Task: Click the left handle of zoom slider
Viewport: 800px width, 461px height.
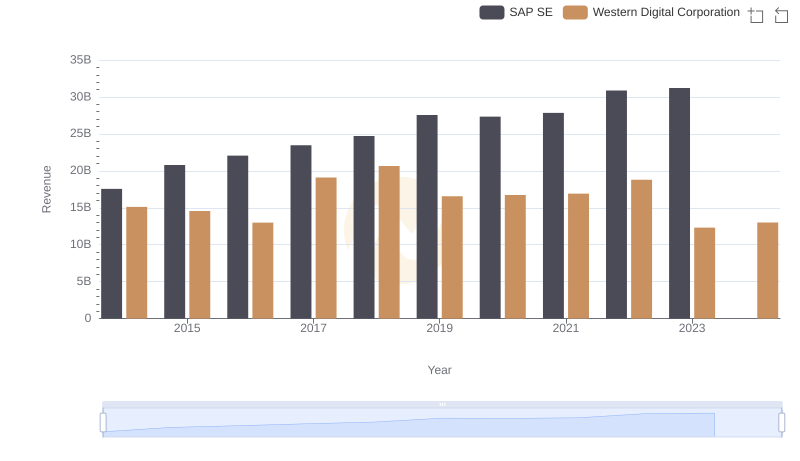Action: pyautogui.click(x=103, y=423)
